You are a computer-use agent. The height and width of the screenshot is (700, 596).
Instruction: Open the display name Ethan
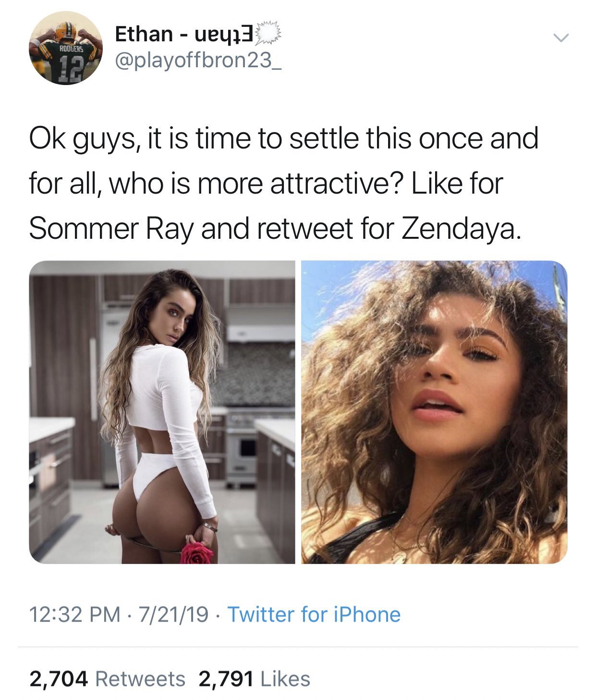[x=144, y=34]
